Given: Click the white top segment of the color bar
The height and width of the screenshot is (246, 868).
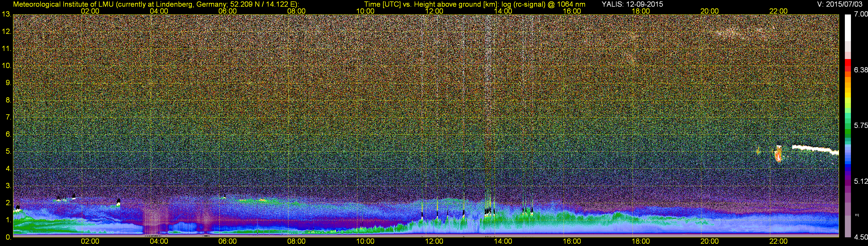Looking at the screenshot, I should point(848,27).
